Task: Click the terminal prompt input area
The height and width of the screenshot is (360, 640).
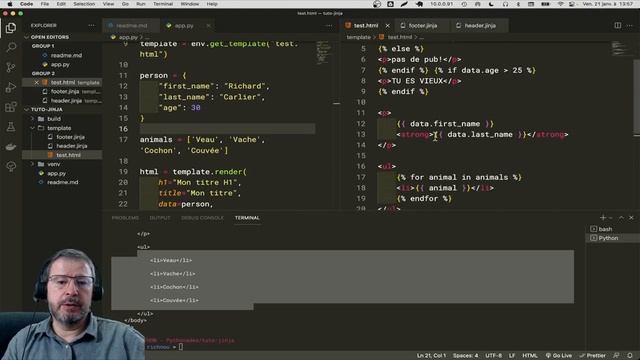Action: [181, 347]
